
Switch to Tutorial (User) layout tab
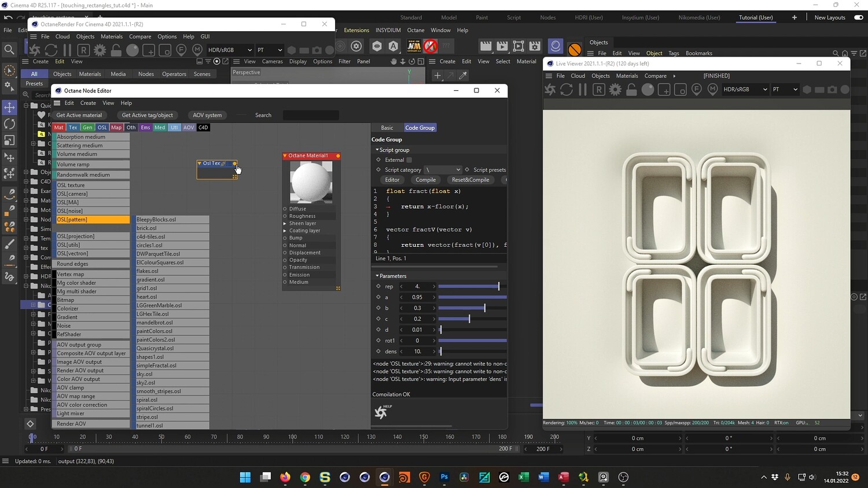pyautogui.click(x=756, y=17)
